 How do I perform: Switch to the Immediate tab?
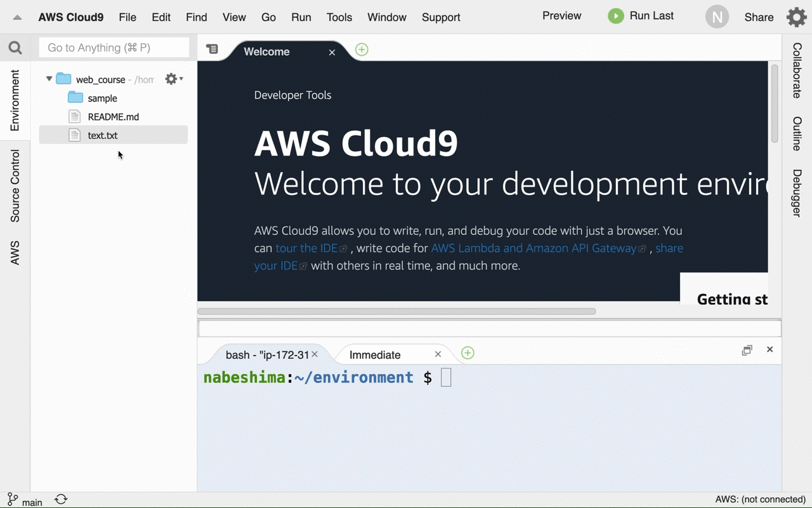tap(375, 355)
